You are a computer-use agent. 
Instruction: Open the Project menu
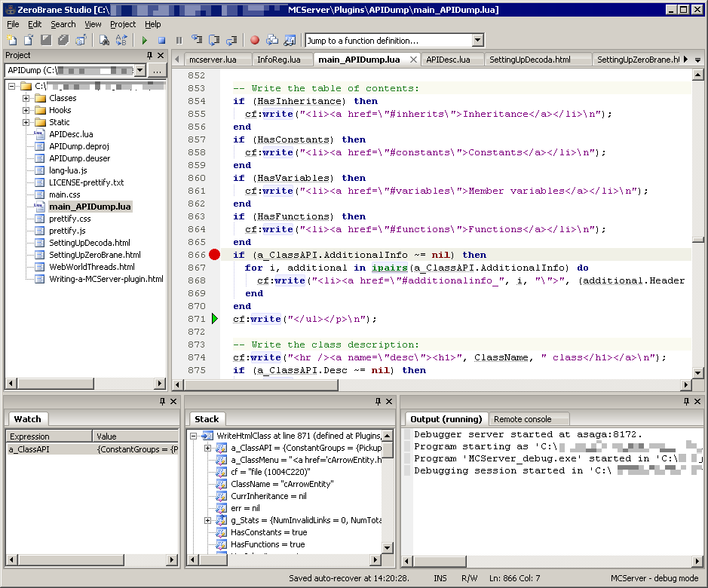123,24
